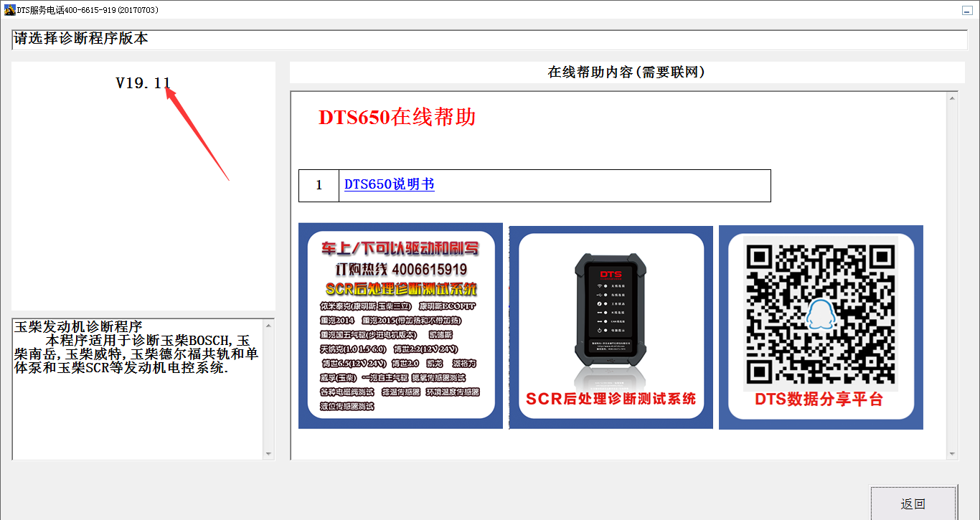Click the 返回 button

913,504
